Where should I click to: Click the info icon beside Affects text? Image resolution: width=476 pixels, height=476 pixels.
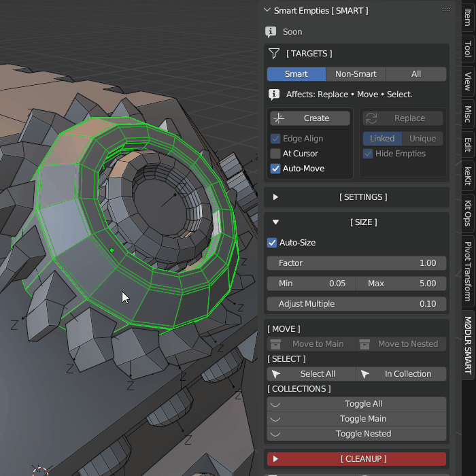point(274,95)
